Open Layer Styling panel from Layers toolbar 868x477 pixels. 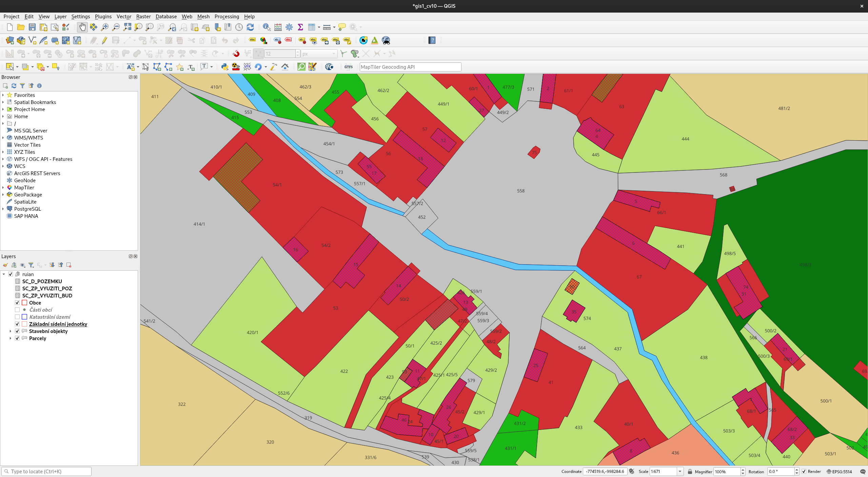pos(5,265)
